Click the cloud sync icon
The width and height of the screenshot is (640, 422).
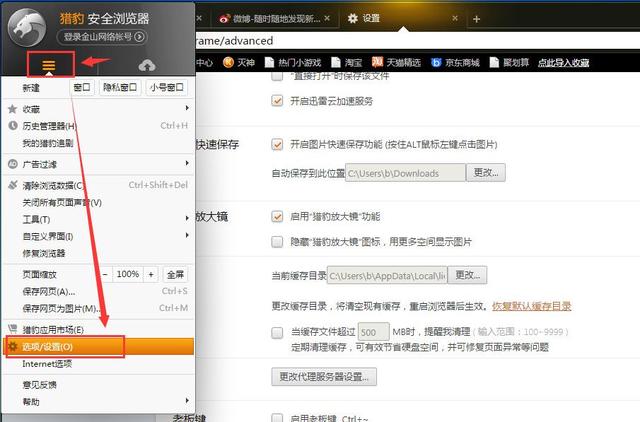[147, 65]
